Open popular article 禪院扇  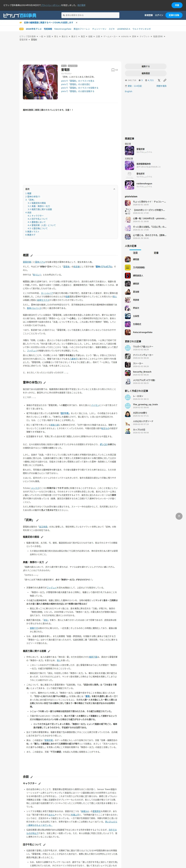[136, 259]
